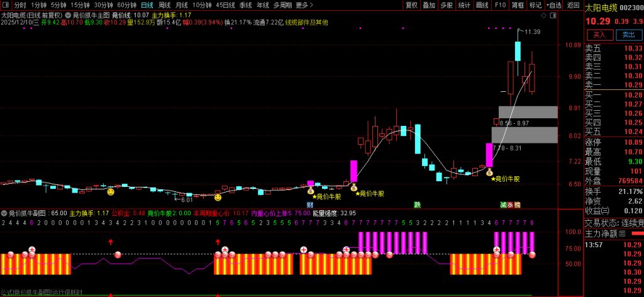
Task: Click the 买一 order book row
Action: 614,95
